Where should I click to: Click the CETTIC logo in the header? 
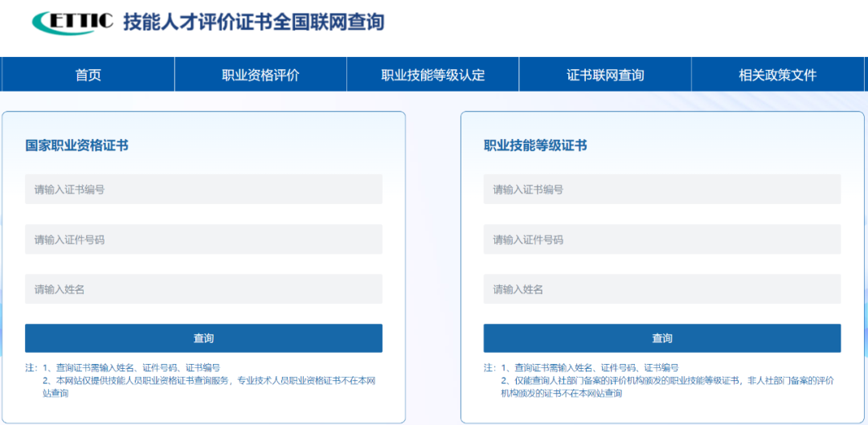(72, 22)
